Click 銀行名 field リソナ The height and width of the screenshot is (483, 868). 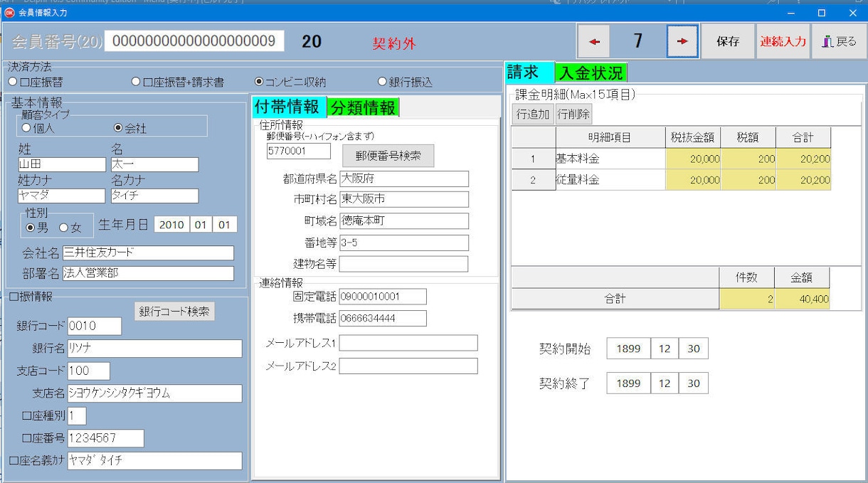[155, 348]
